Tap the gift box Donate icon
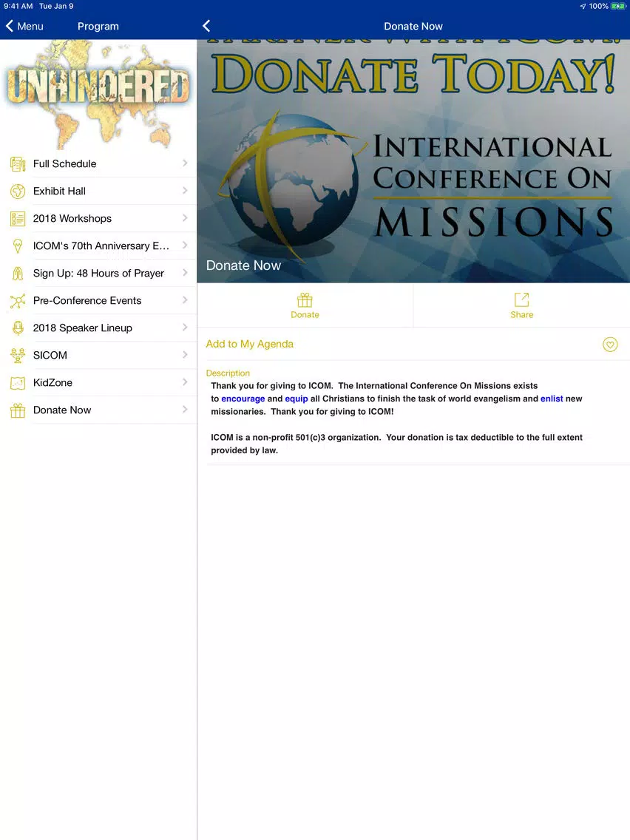 305,300
